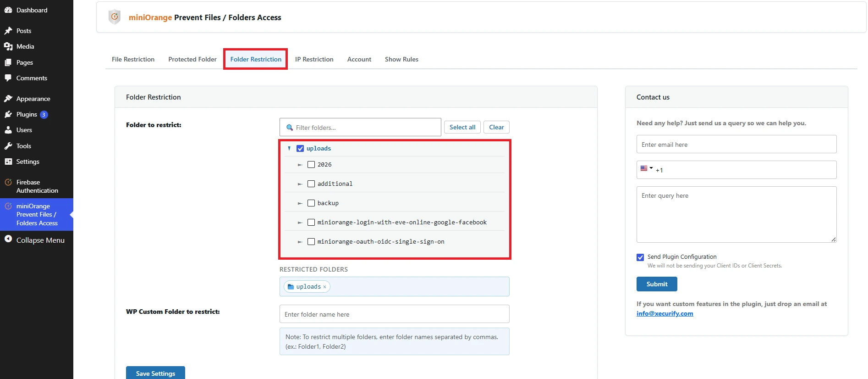This screenshot has width=868, height=379.
Task: Click the Clear button
Action: click(496, 127)
